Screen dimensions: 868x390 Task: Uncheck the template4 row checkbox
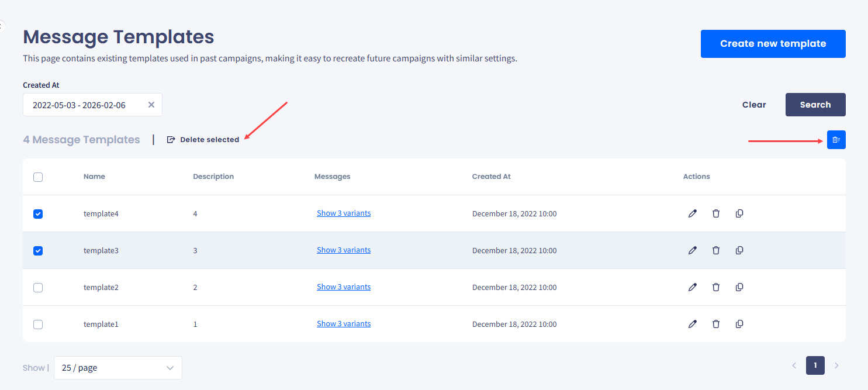[x=38, y=213]
